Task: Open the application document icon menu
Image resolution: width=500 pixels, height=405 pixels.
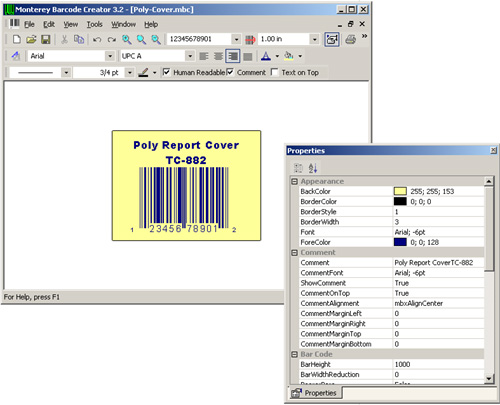Action: 14,24
